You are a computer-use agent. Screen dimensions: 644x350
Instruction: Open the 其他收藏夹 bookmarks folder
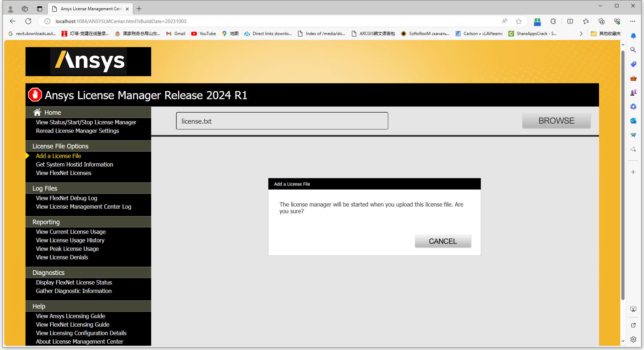click(x=606, y=34)
